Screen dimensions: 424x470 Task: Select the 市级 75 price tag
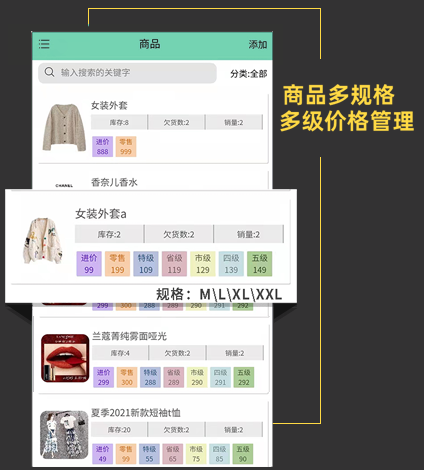(x=196, y=454)
